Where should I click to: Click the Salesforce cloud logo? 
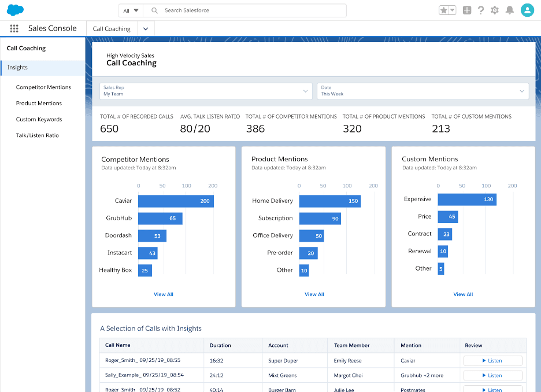(x=15, y=10)
